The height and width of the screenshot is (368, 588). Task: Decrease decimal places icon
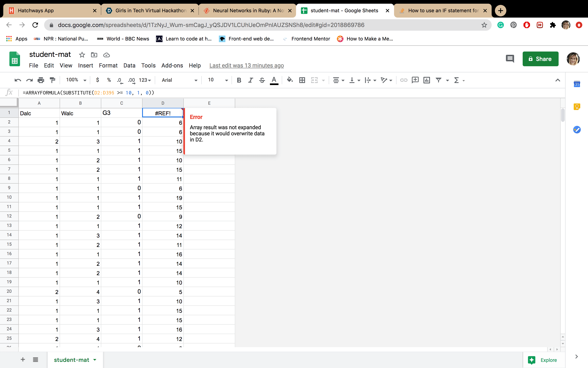[x=120, y=80]
